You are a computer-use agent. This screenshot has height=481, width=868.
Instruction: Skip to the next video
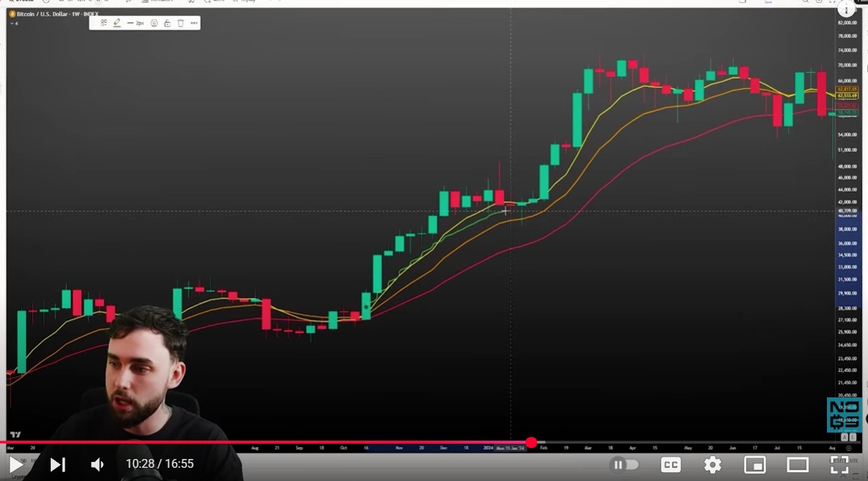58,464
